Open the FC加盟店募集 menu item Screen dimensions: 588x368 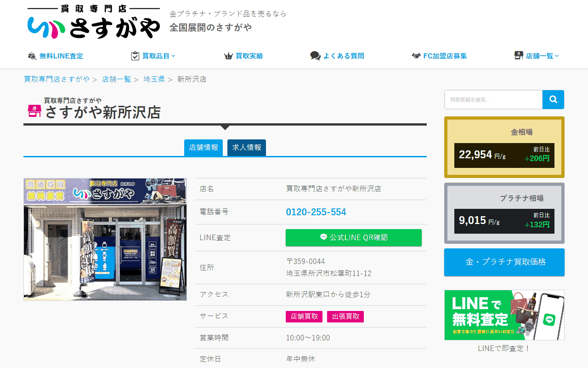point(445,56)
